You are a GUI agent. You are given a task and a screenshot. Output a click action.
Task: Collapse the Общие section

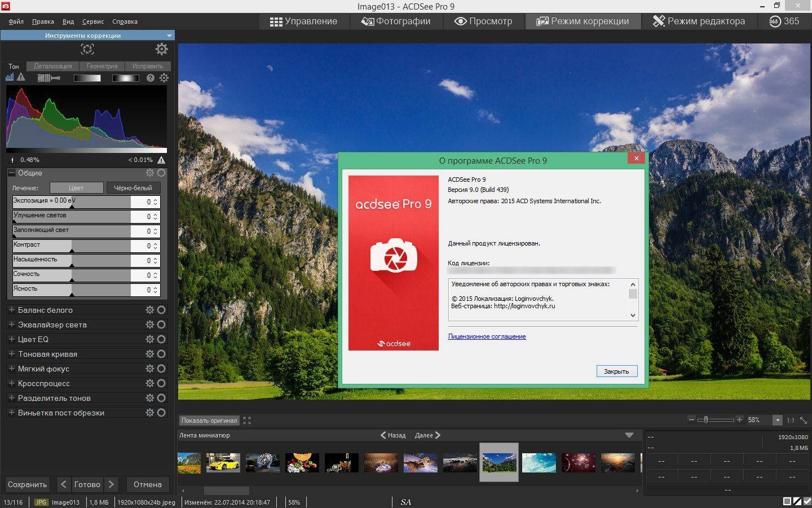[x=11, y=173]
